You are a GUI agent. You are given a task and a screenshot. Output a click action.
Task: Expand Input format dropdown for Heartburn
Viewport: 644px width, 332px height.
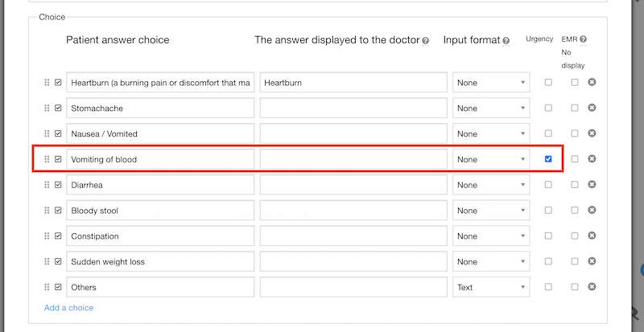(x=491, y=83)
